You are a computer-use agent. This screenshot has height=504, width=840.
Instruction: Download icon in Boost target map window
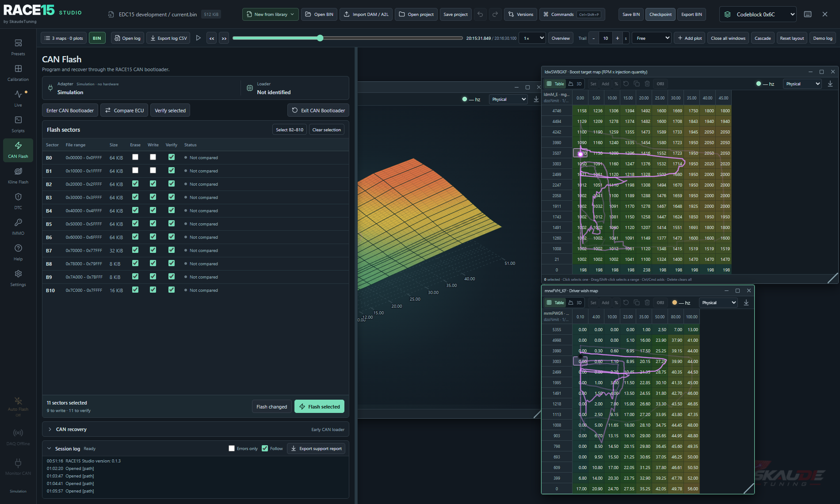point(830,84)
